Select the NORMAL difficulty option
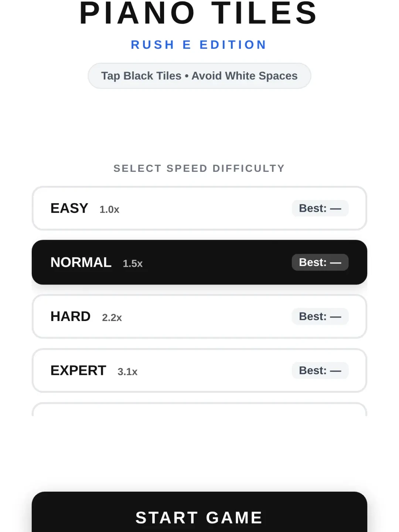The image size is (399, 532). [x=199, y=262]
